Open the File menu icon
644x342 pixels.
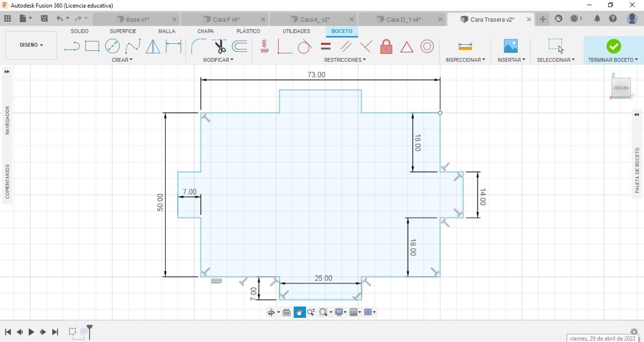[x=23, y=19]
